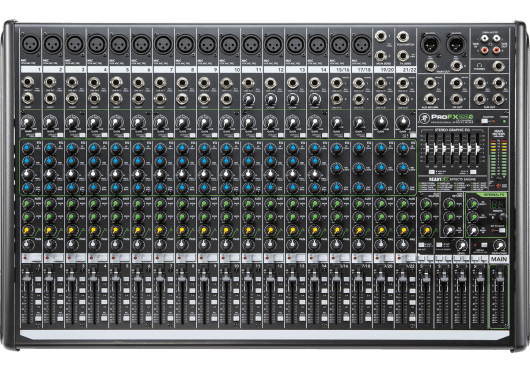
Task: Toggle the channel 2 low cut switch
Action: tap(59, 135)
